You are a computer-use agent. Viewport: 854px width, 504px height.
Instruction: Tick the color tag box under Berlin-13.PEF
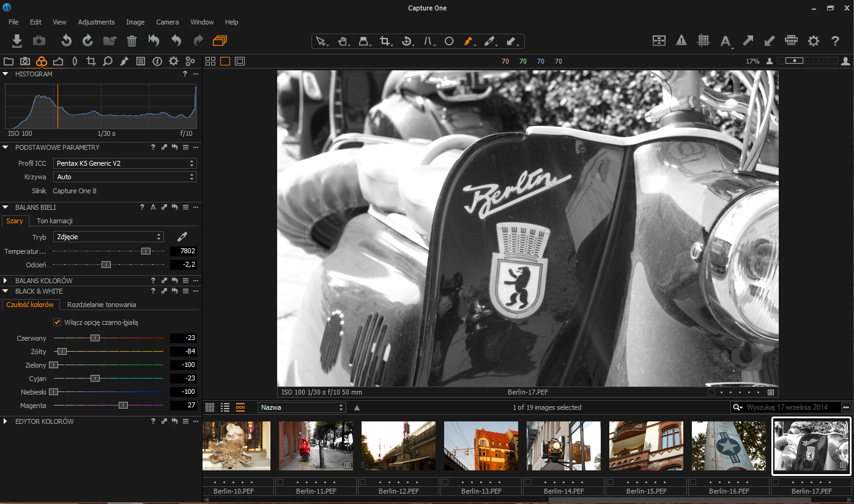click(x=445, y=482)
